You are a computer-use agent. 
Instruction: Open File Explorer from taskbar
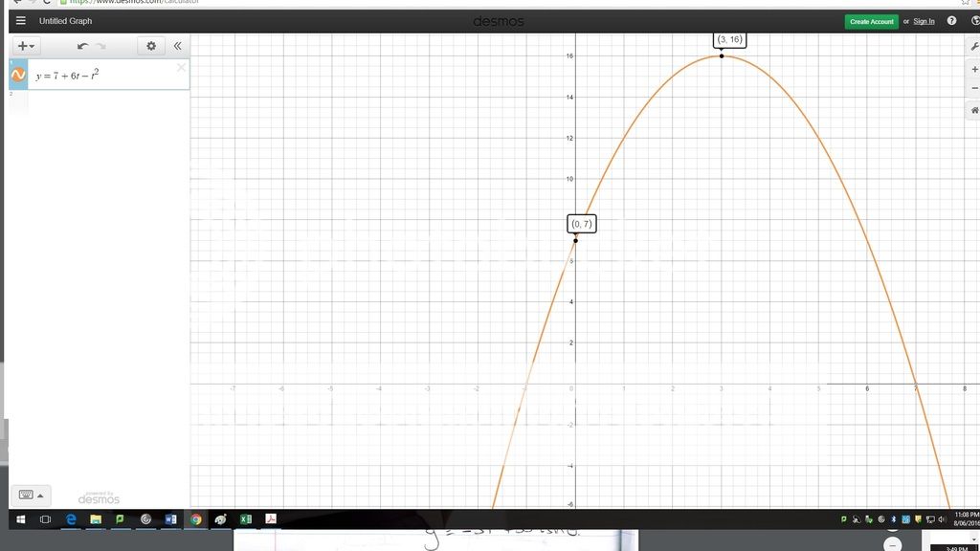coord(96,519)
